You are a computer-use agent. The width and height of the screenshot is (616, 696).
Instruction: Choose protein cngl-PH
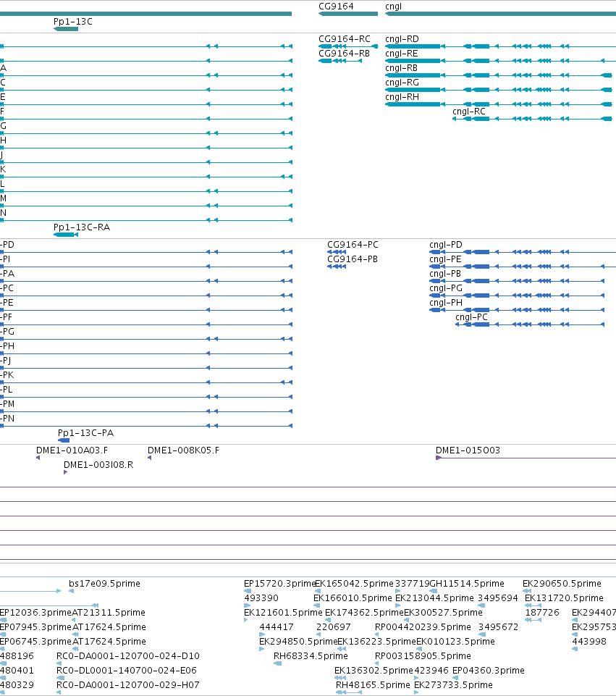pyautogui.click(x=446, y=302)
